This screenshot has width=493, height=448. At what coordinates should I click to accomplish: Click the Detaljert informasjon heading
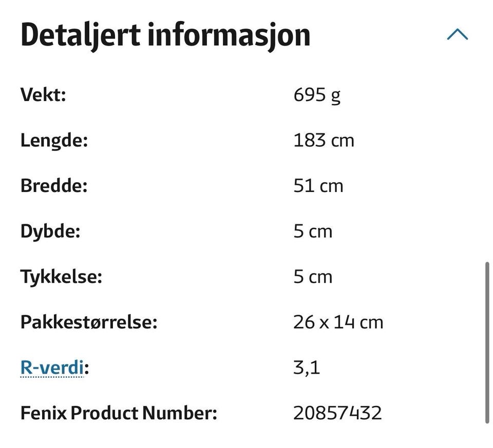click(165, 35)
